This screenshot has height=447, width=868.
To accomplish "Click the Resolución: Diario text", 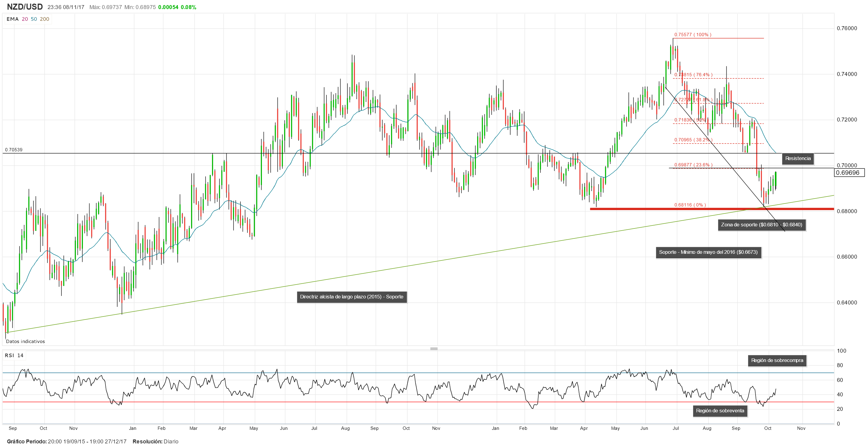I will pyautogui.click(x=155, y=442).
